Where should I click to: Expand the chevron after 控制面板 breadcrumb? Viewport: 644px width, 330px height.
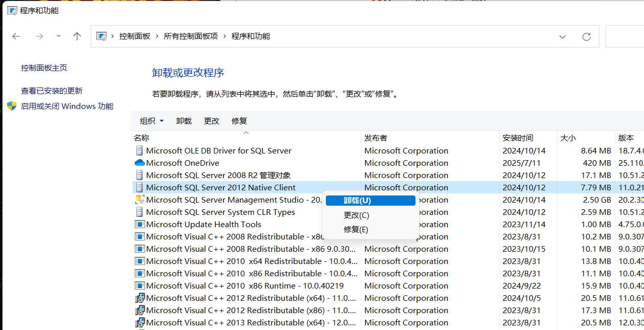point(157,36)
